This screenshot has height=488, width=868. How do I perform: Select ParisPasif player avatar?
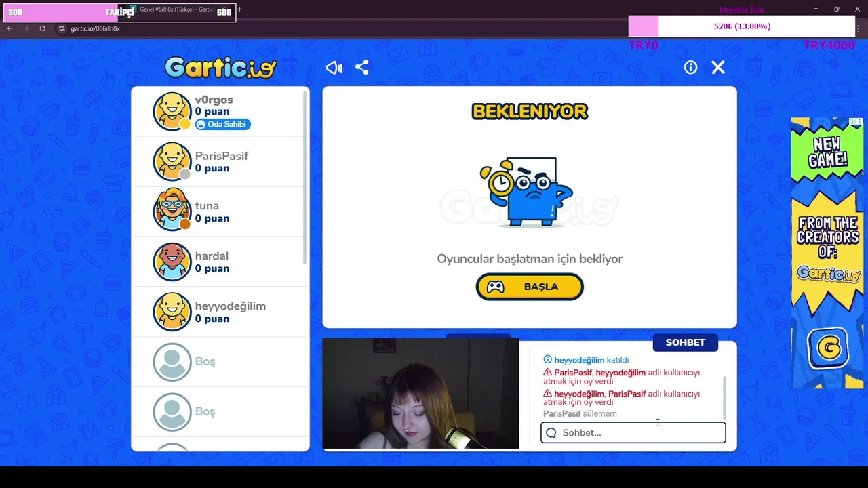172,161
